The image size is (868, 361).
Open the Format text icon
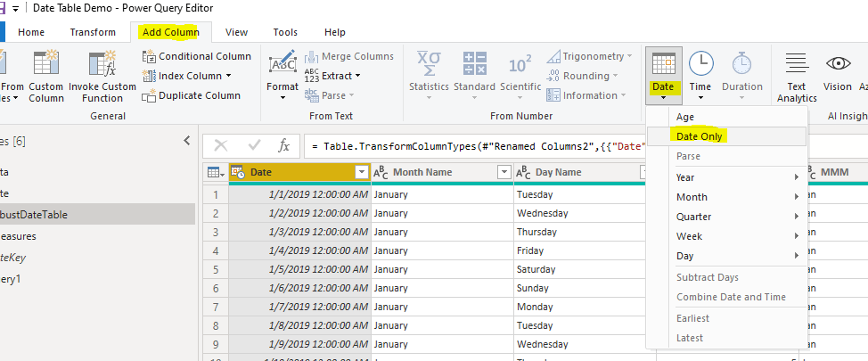[x=283, y=65]
